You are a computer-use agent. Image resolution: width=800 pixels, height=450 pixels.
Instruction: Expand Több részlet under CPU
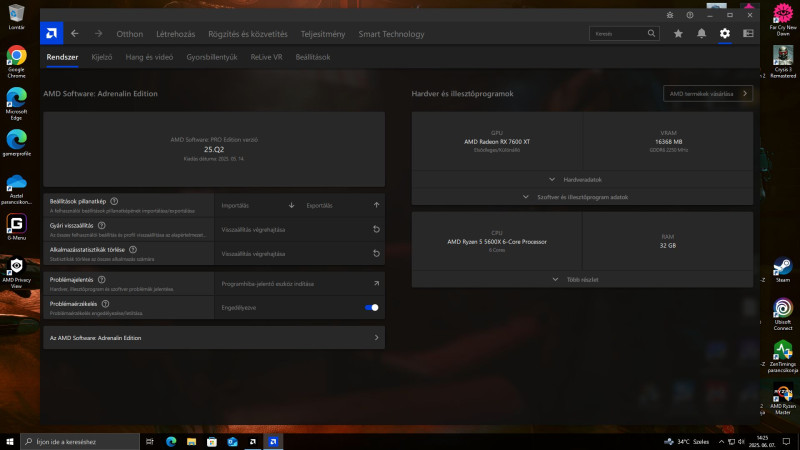tap(582, 280)
